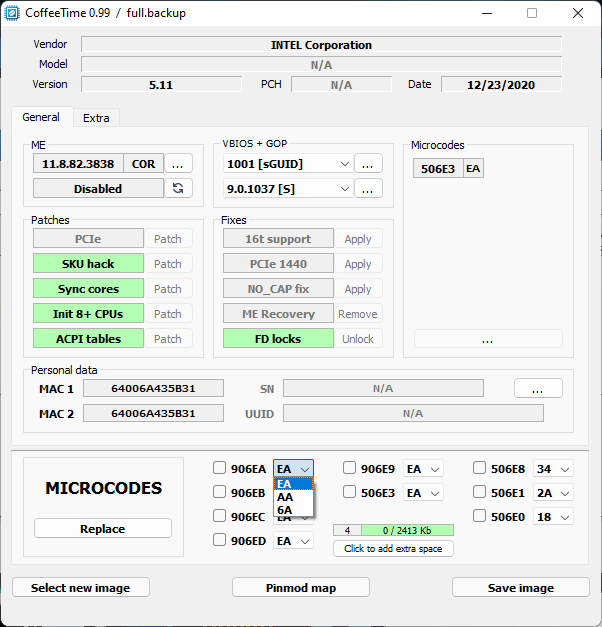
Task: Tick the 506E3 microcode checkbox
Action: coord(349,492)
